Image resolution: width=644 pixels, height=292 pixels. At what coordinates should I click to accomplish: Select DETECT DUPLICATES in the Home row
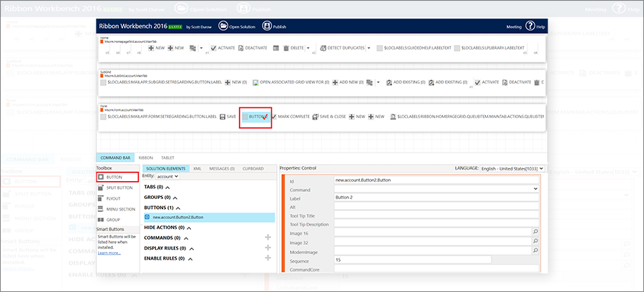point(342,48)
